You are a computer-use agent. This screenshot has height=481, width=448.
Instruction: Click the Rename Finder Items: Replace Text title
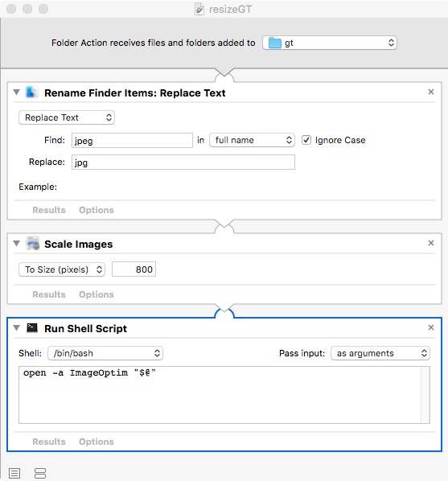click(134, 93)
